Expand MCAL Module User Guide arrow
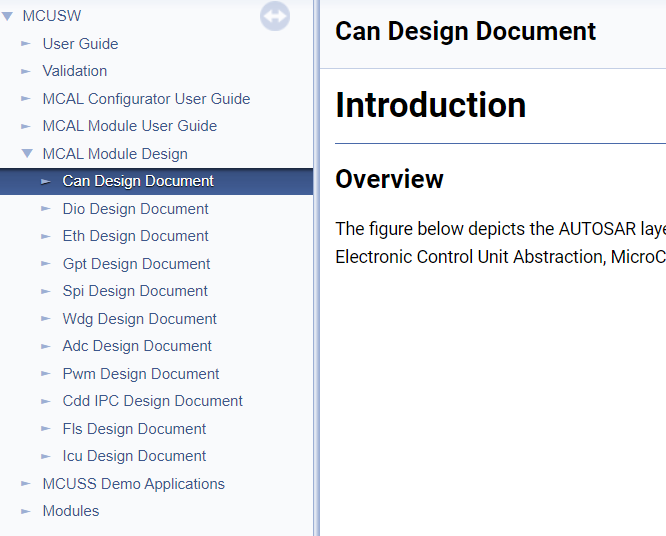 coord(26,127)
